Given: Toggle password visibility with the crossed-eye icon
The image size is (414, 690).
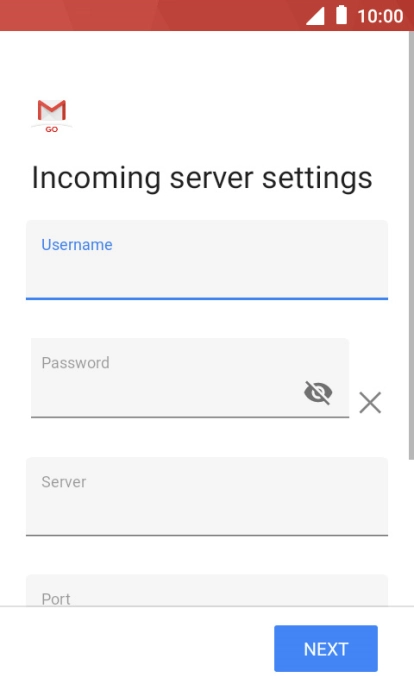Looking at the screenshot, I should click(x=318, y=392).
